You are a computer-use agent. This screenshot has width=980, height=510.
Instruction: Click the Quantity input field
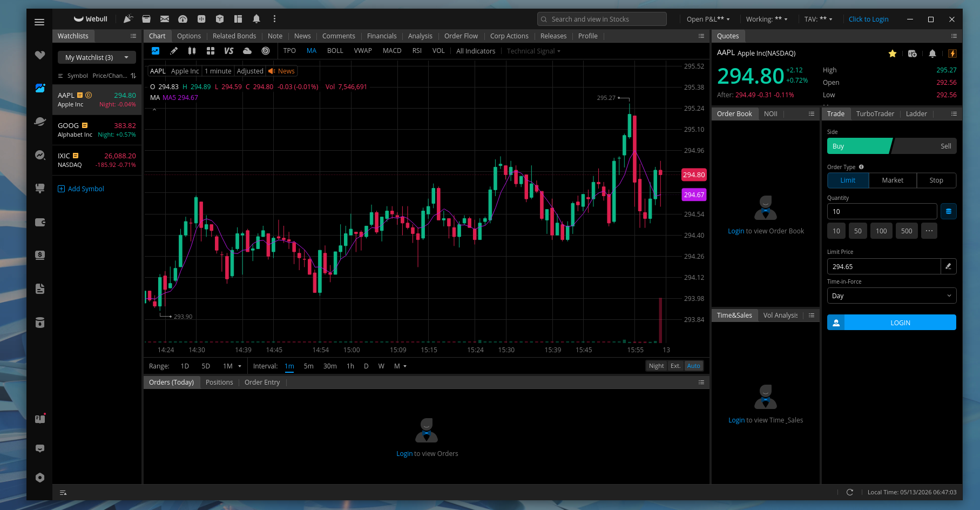(882, 211)
